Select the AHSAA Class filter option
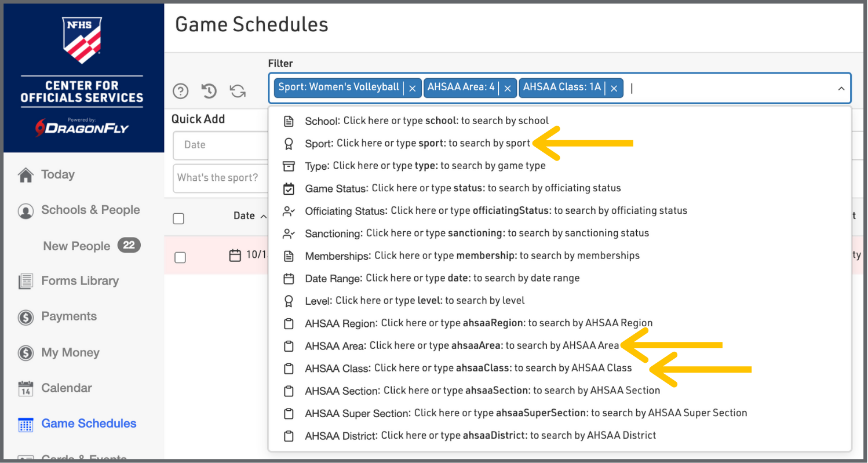The height and width of the screenshot is (463, 868). coord(468,369)
